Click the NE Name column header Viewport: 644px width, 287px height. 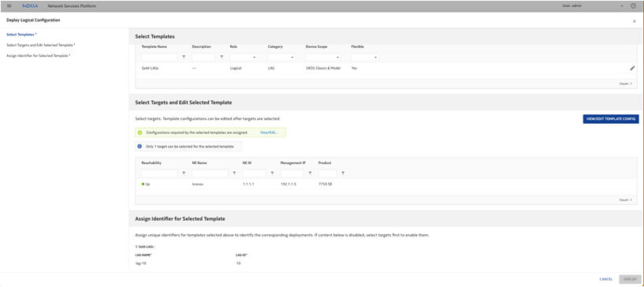(x=199, y=162)
